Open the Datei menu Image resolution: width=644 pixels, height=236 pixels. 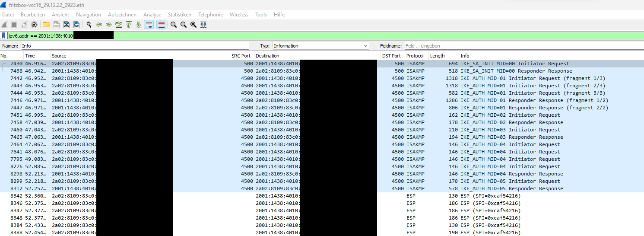(x=8, y=15)
